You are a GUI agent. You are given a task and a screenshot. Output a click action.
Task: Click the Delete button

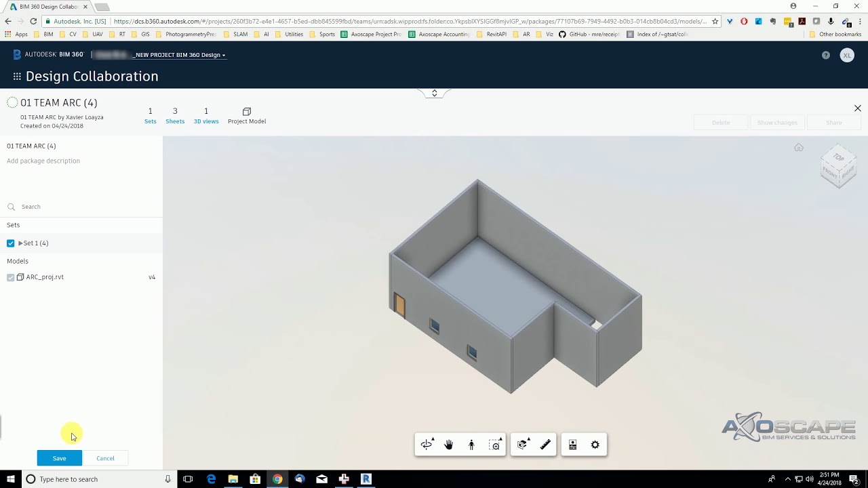pos(721,123)
